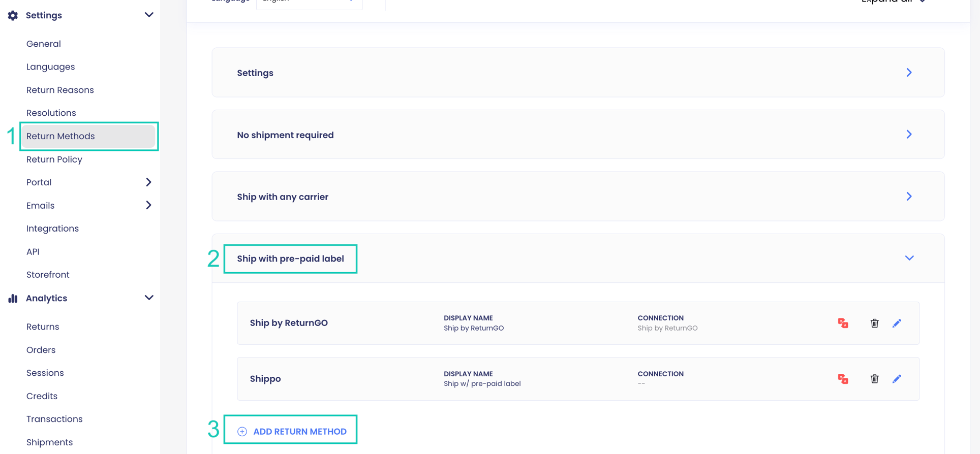The height and width of the screenshot is (454, 980).
Task: Open API settings page
Action: click(x=33, y=251)
